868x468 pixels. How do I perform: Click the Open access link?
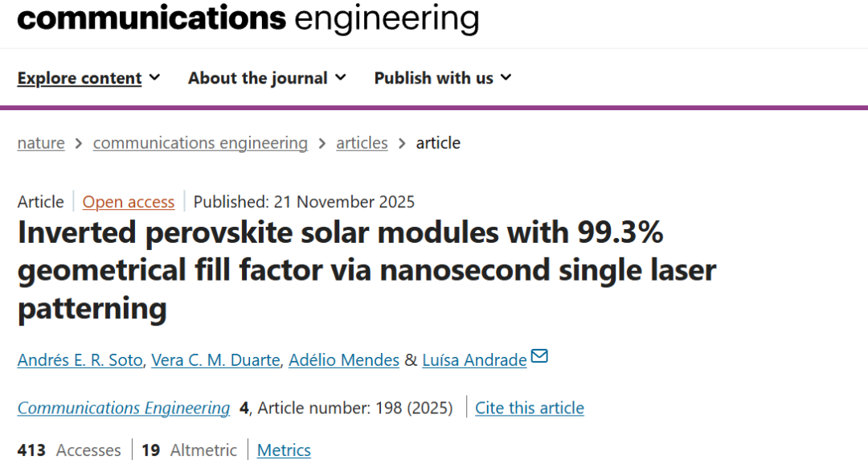coord(129,202)
